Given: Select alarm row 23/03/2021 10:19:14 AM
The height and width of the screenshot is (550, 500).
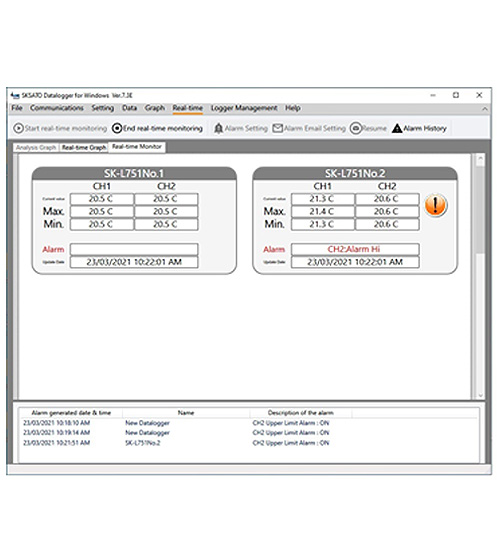Looking at the screenshot, I should pos(248,433).
